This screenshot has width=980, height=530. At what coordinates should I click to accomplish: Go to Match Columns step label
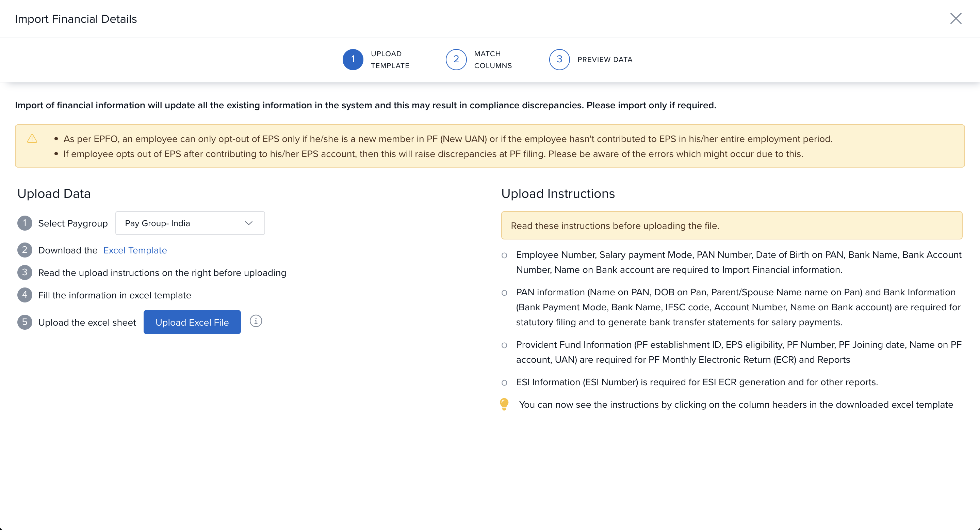(493, 59)
